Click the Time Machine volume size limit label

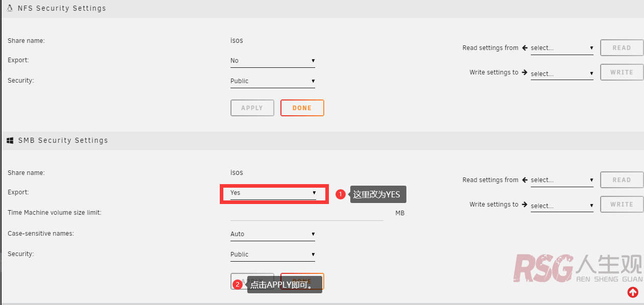[55, 213]
